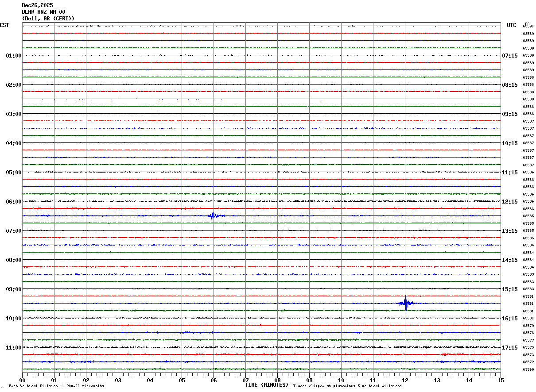
Task: Click the CST timezone label
Action: point(4,25)
